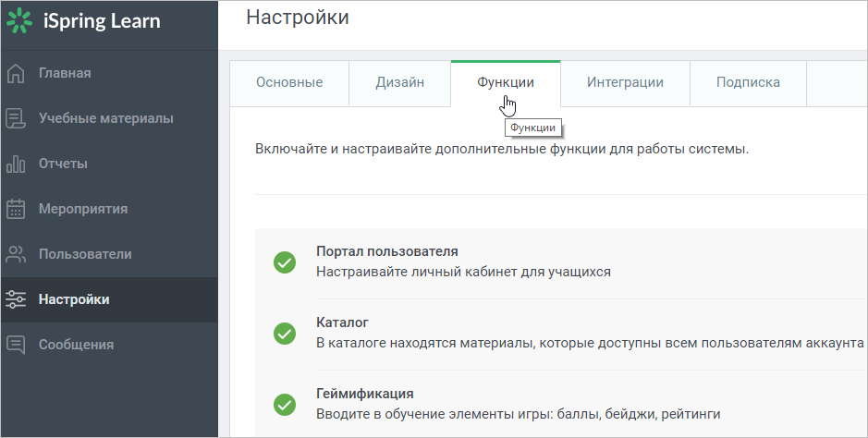
Task: Click the calendar icon beside Мероприятия
Action: 16,209
